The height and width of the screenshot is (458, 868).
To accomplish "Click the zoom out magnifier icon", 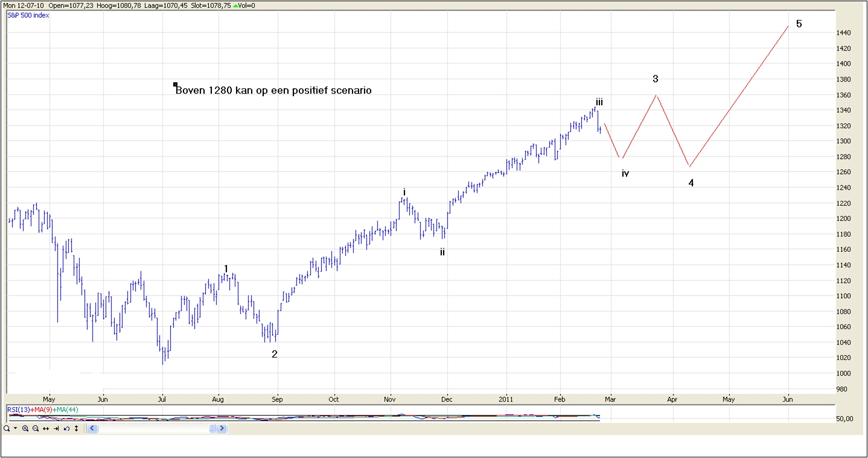I will [36, 428].
